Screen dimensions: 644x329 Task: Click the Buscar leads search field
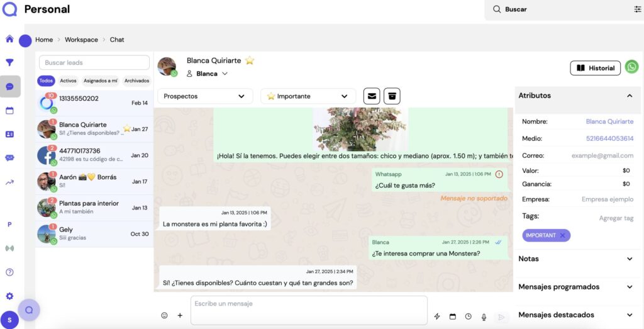coord(94,62)
